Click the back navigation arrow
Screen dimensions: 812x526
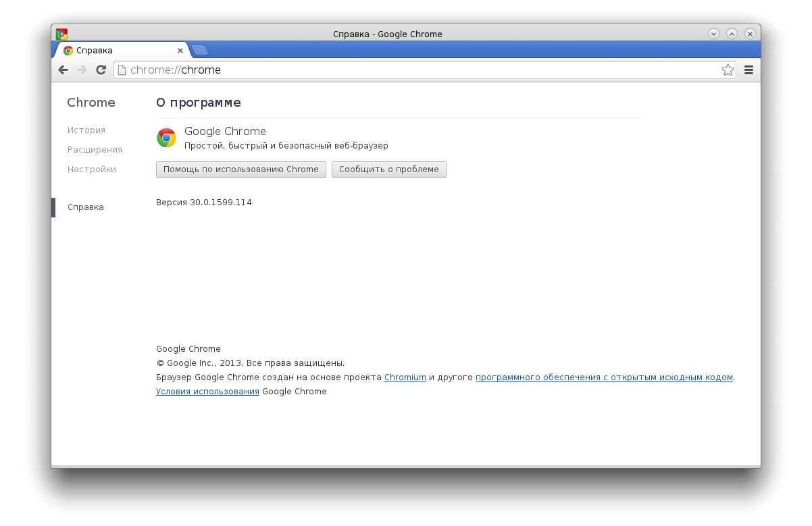point(63,70)
